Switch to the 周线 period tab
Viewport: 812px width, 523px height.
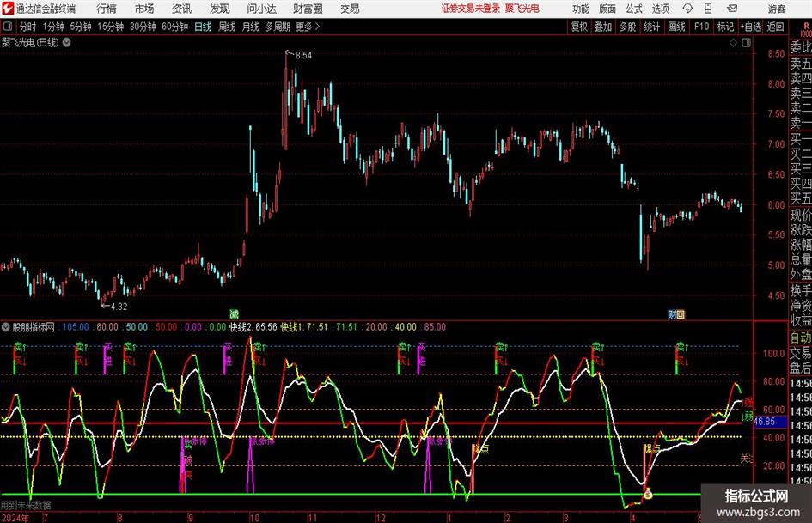point(227,27)
